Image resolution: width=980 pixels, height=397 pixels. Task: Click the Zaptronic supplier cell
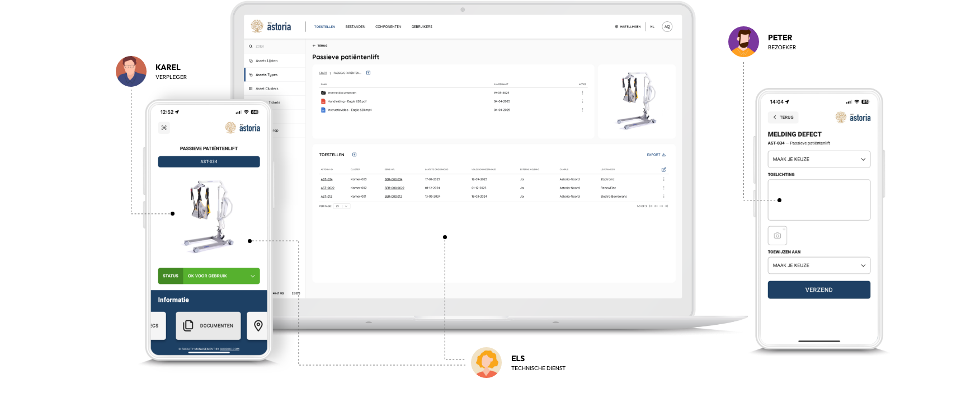pyautogui.click(x=607, y=180)
